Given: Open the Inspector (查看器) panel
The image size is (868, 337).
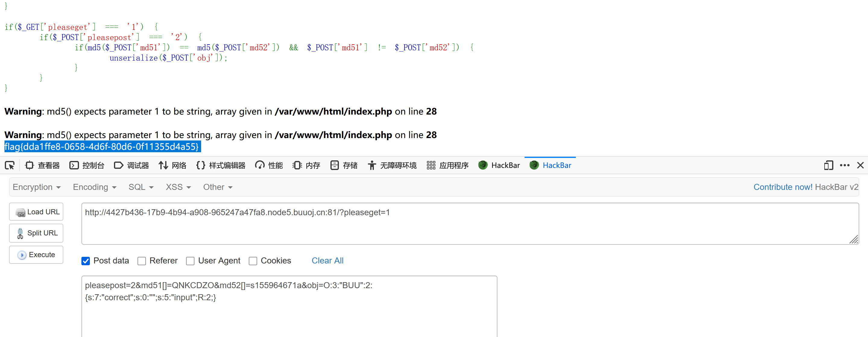Looking at the screenshot, I should (43, 165).
